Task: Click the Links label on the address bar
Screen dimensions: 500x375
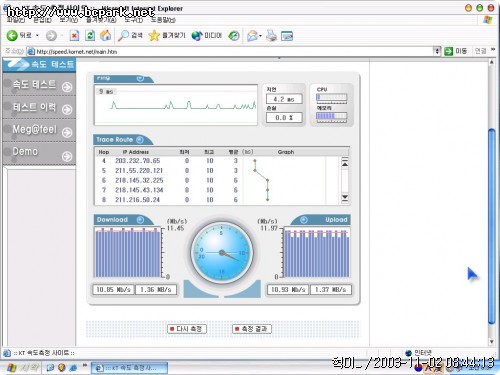Action: tap(480, 51)
